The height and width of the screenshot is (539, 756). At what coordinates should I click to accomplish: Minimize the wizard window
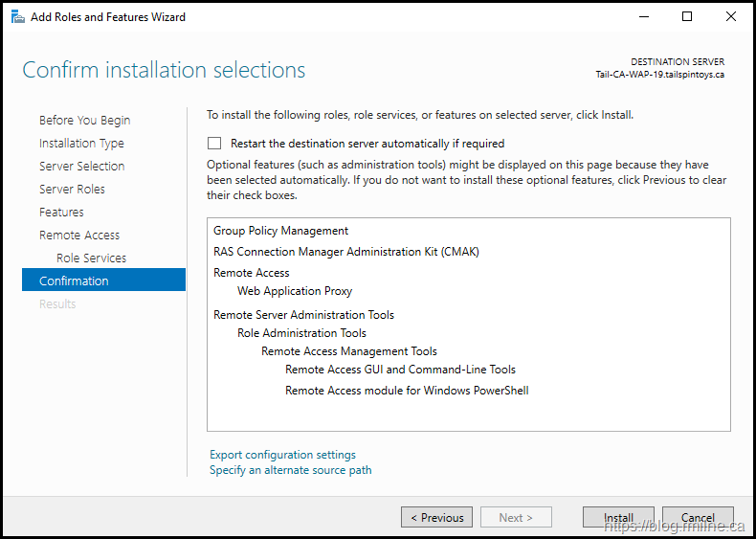click(x=643, y=16)
